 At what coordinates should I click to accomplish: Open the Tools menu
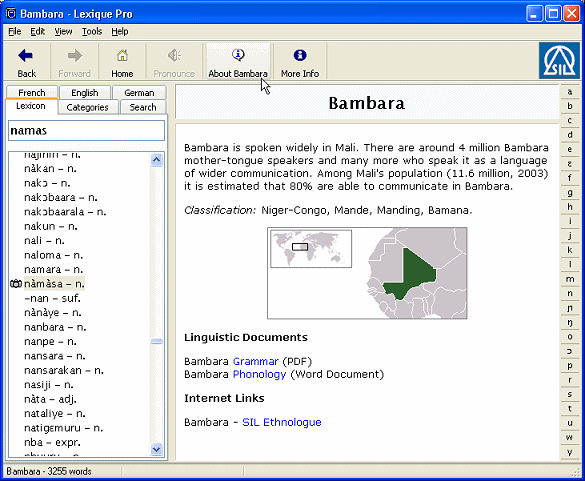click(x=92, y=32)
